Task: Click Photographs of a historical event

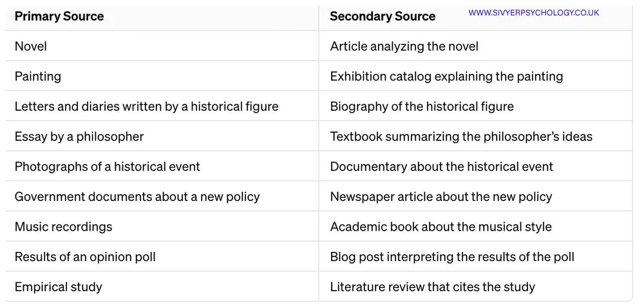Action: (108, 166)
